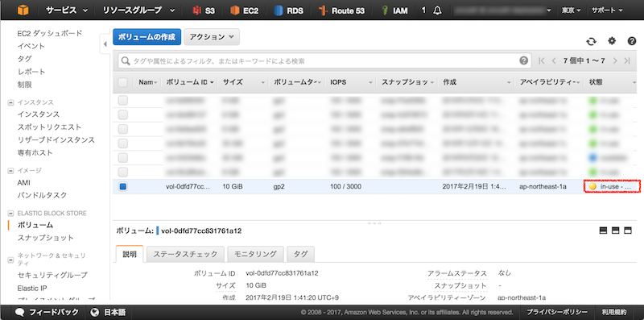Open Elastic IP in sidebar
The image size is (644, 320).
click(32, 288)
